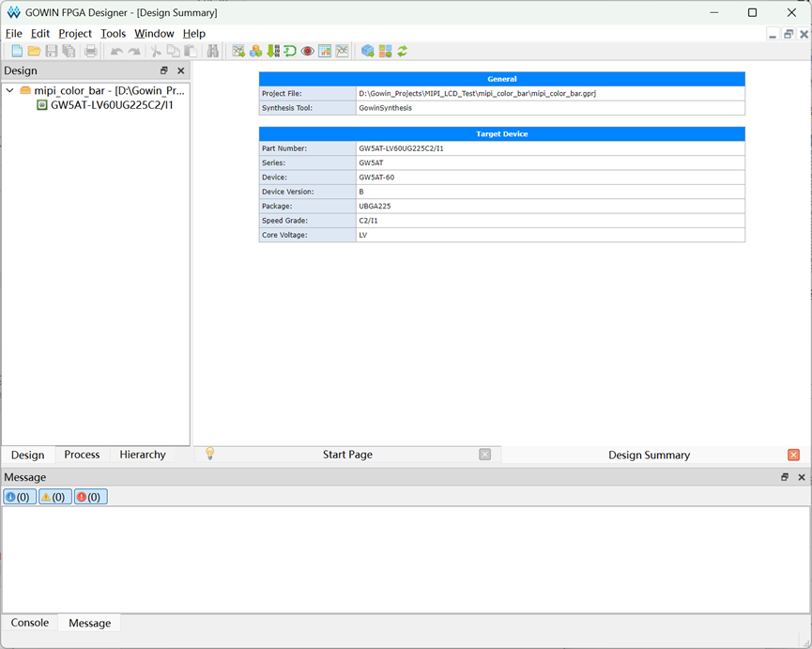This screenshot has width=812, height=649.
Task: Open the crossed-lines graph tool icon
Action: coord(342,51)
